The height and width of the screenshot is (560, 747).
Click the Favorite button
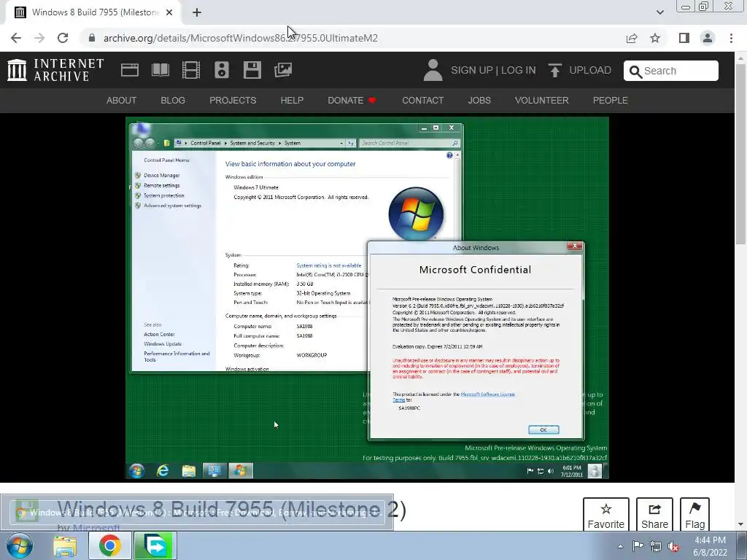[x=605, y=516]
